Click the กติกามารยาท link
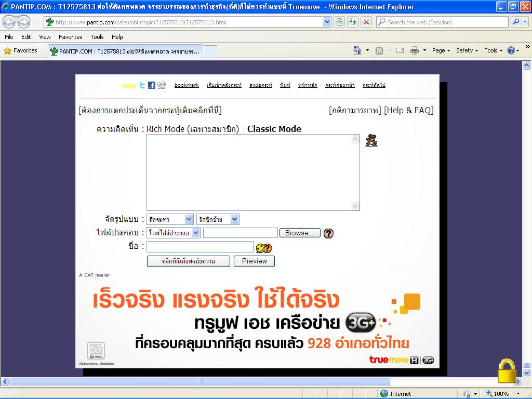The height and width of the screenshot is (399, 532). (x=355, y=110)
